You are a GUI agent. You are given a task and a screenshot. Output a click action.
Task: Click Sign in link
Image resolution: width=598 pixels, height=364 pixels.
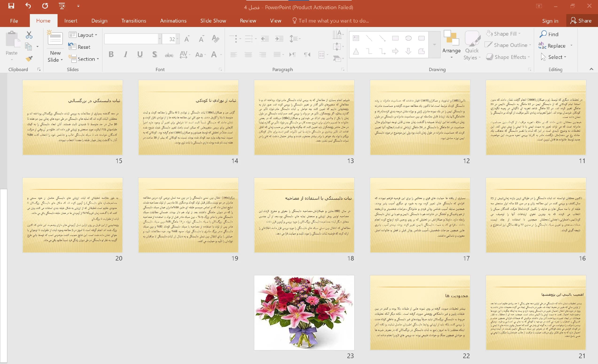click(x=550, y=21)
